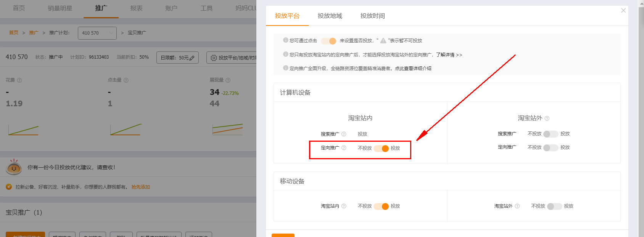Click the warning triangle icon in the tip

pyautogui.click(x=383, y=40)
